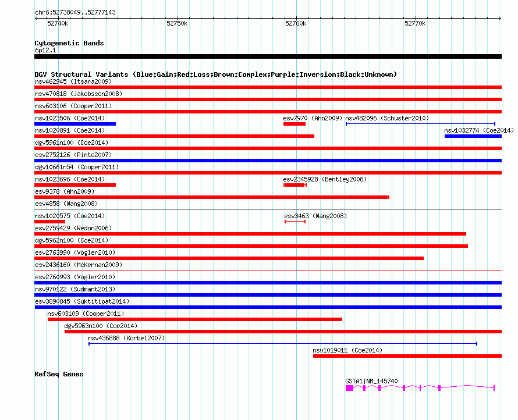Open nsv482096 (Schuster2010) variant label

pyautogui.click(x=387, y=118)
